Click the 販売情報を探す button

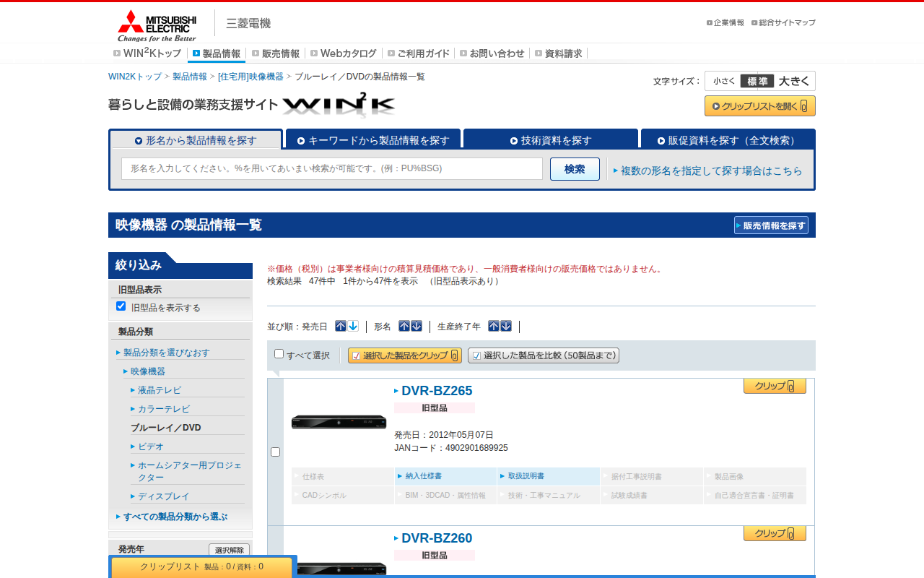coord(771,225)
